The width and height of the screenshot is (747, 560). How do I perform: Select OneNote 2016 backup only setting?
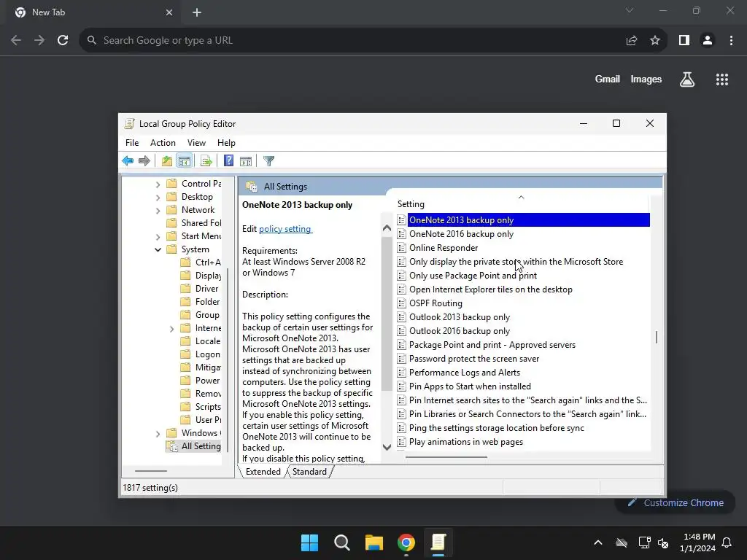pos(461,234)
